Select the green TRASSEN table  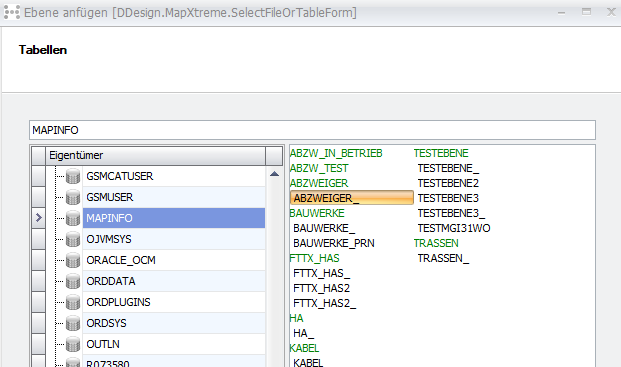[x=436, y=243]
